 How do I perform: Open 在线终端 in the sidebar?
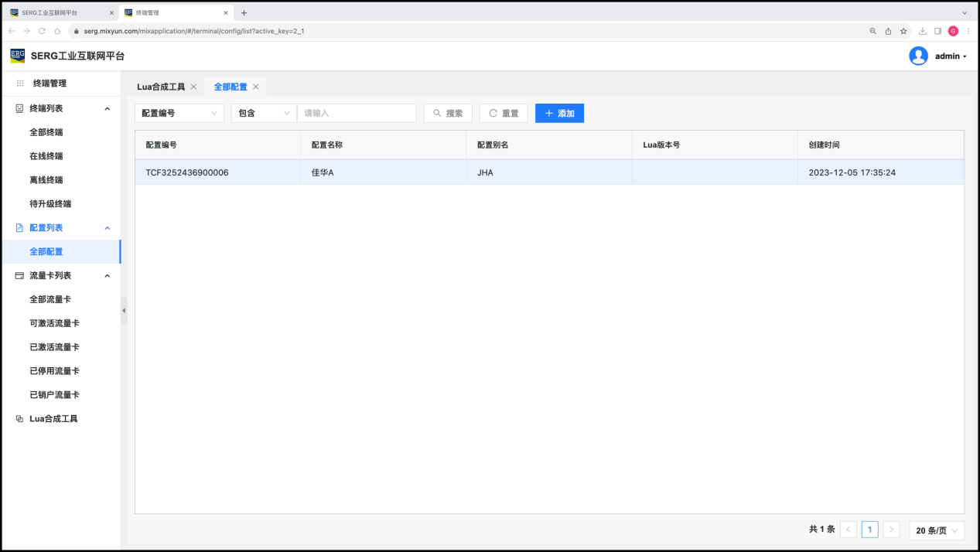tap(46, 156)
